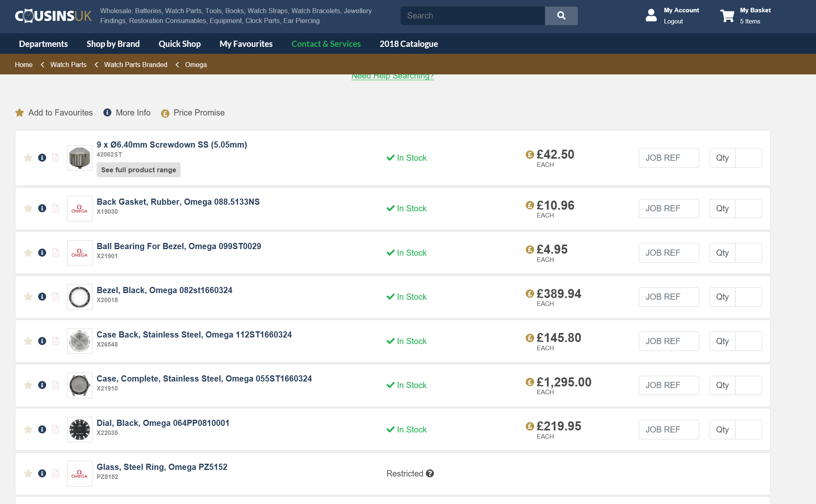Click Restricted help question mark icon
The height and width of the screenshot is (504, 816).
[x=430, y=474]
